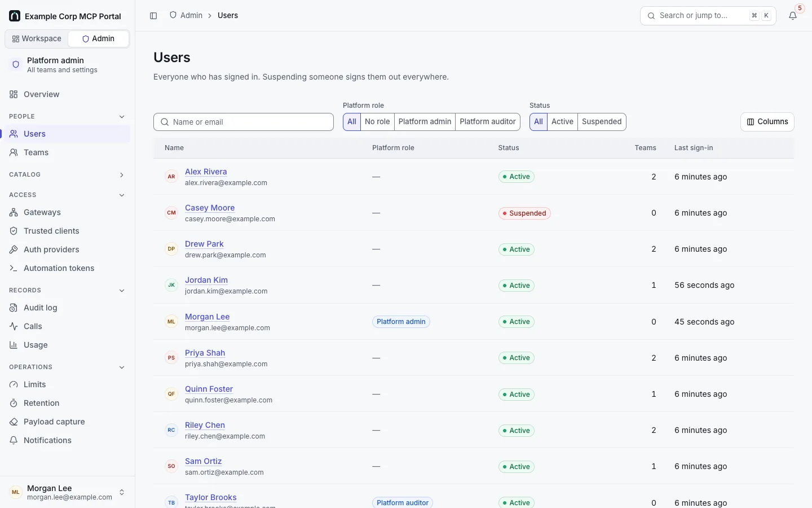Open Alex Rivera's user profile link
The height and width of the screenshot is (508, 812).
click(206, 172)
